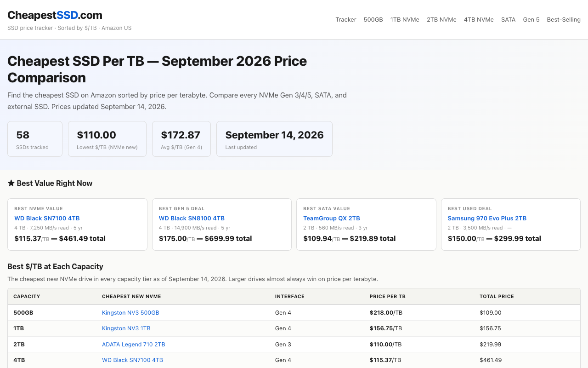Click the Best Used Deal card label
This screenshot has width=588, height=368.
[x=470, y=209]
